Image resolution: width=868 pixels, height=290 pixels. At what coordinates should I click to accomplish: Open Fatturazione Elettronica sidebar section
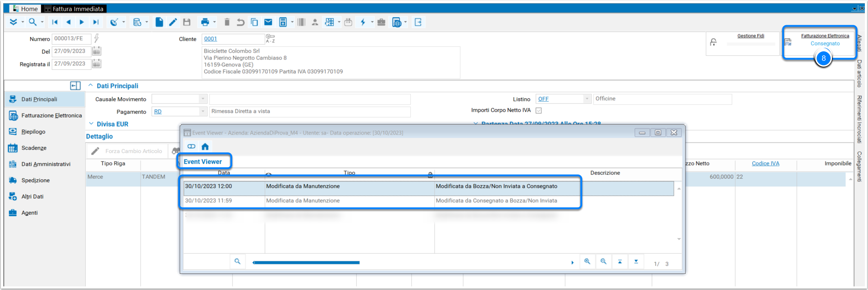click(45, 115)
